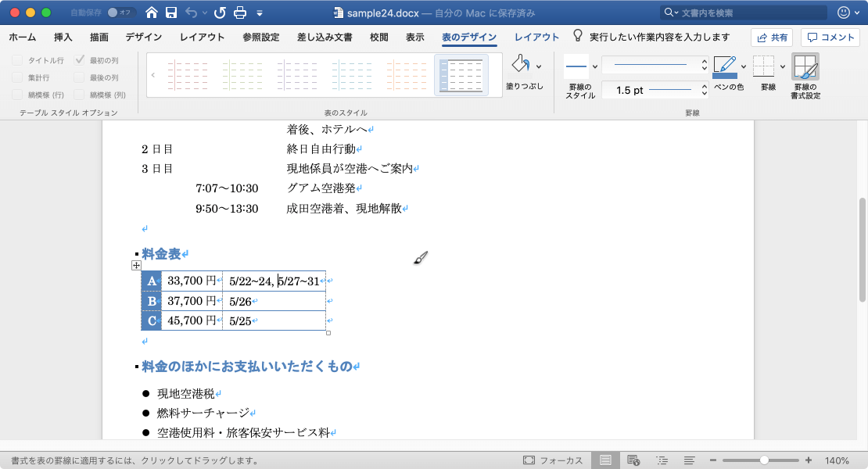Select the 差し込み文書 tab
868x469 pixels.
[x=325, y=37]
